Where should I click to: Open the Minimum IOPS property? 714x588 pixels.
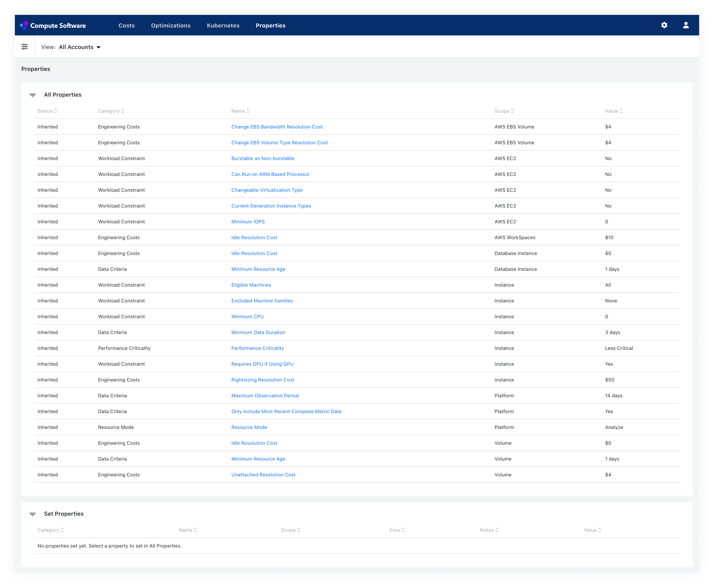click(x=248, y=222)
